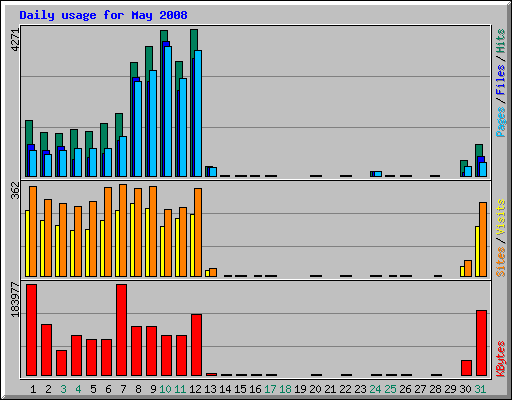Click green weekend day label 3
The height and width of the screenshot is (400, 512).
click(63, 389)
